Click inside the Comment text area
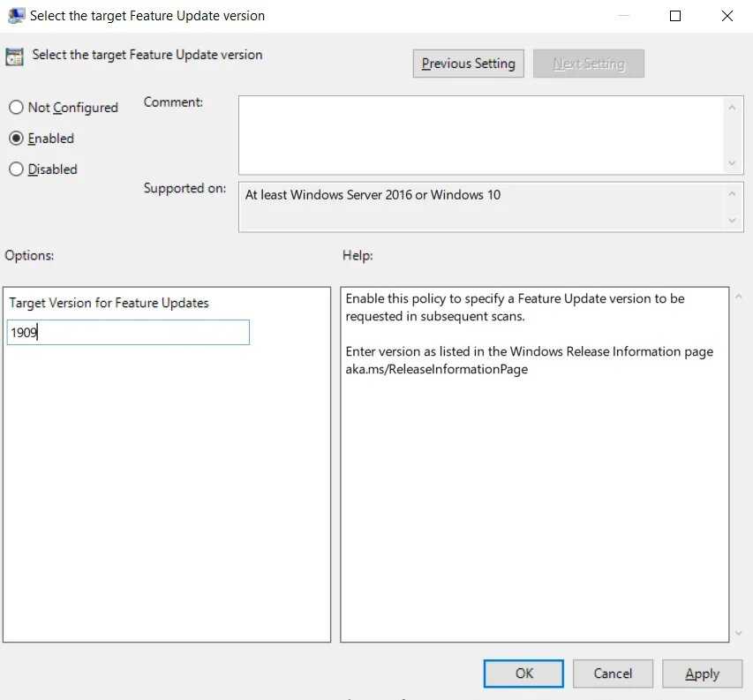The width and height of the screenshot is (753, 700). 482,135
